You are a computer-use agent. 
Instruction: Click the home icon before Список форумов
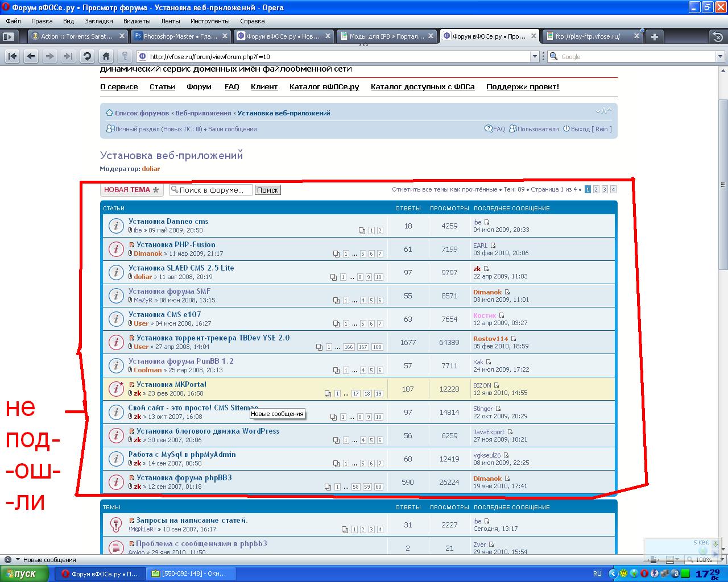pyautogui.click(x=109, y=113)
